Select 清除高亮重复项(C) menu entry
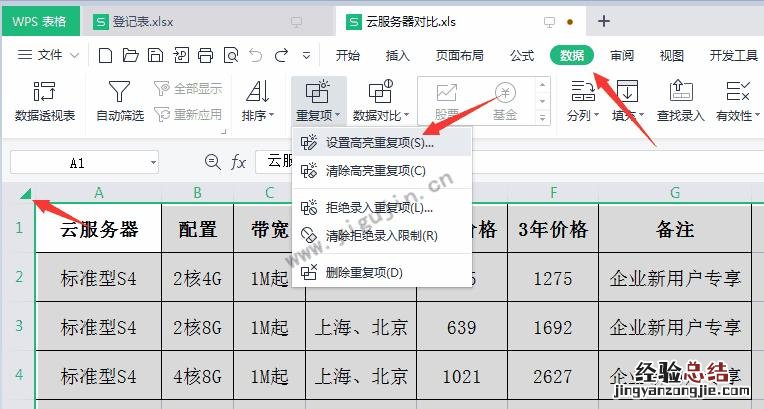Viewport: 764px width, 409px height. tap(382, 171)
